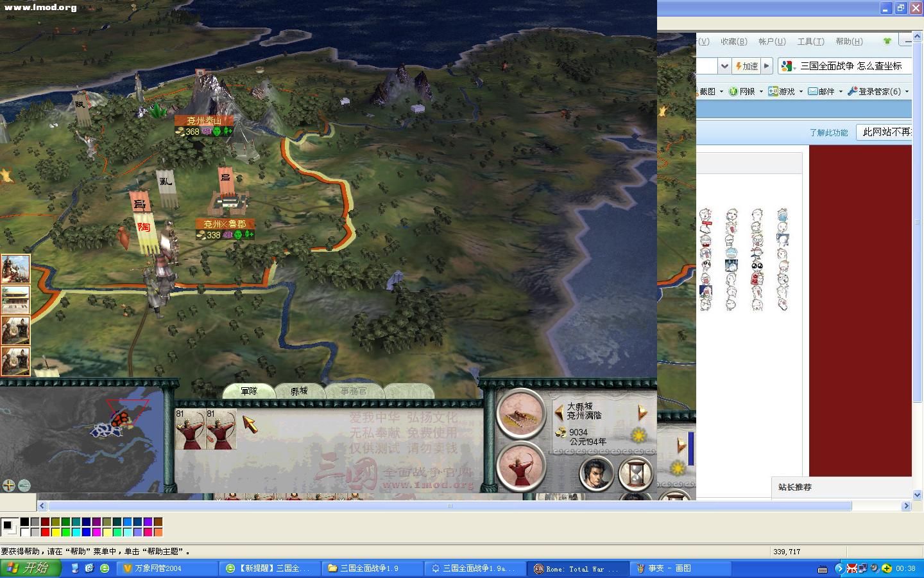The image size is (924, 578).
Task: Zoom in the minimap with plus button
Action: coord(9,486)
